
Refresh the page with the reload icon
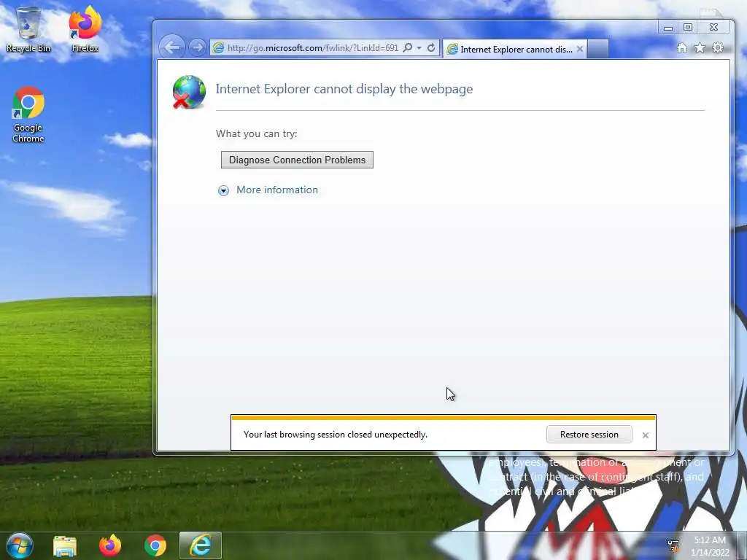point(431,47)
